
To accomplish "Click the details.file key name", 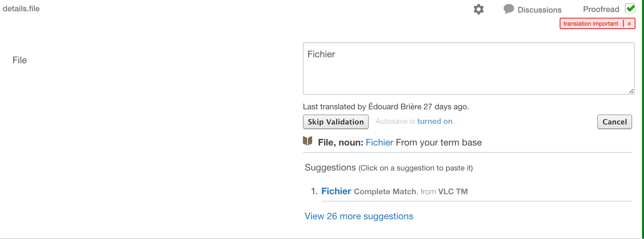I will coord(21,9).
